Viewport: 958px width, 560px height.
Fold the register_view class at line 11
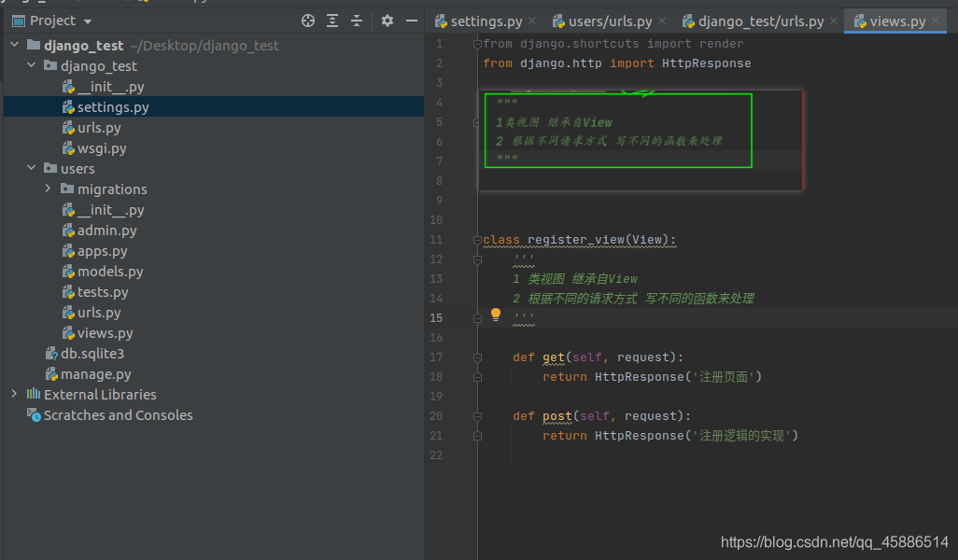click(x=477, y=240)
